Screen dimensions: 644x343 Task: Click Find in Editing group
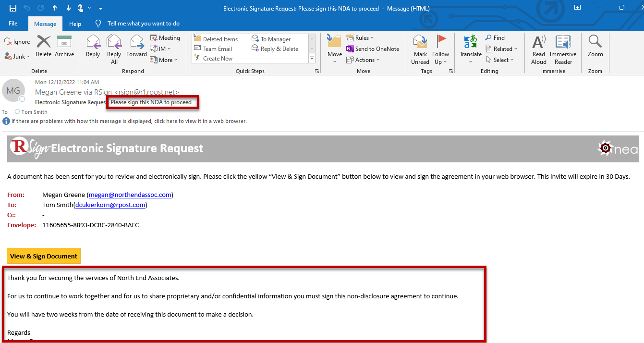coord(495,38)
